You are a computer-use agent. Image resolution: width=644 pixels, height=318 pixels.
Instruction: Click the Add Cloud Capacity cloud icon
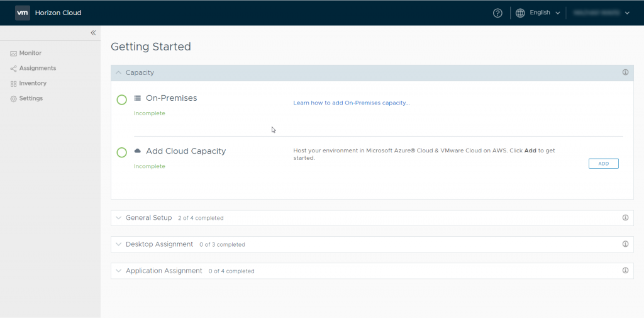click(138, 151)
